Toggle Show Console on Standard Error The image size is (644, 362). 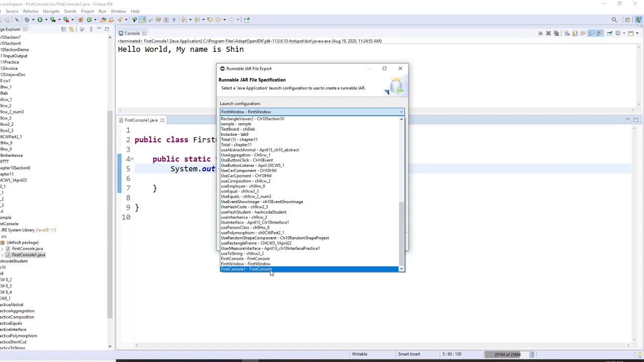pos(599,33)
